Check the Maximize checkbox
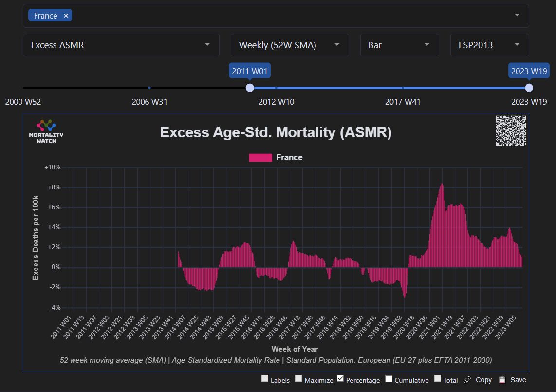The width and height of the screenshot is (556, 392). 299,379
